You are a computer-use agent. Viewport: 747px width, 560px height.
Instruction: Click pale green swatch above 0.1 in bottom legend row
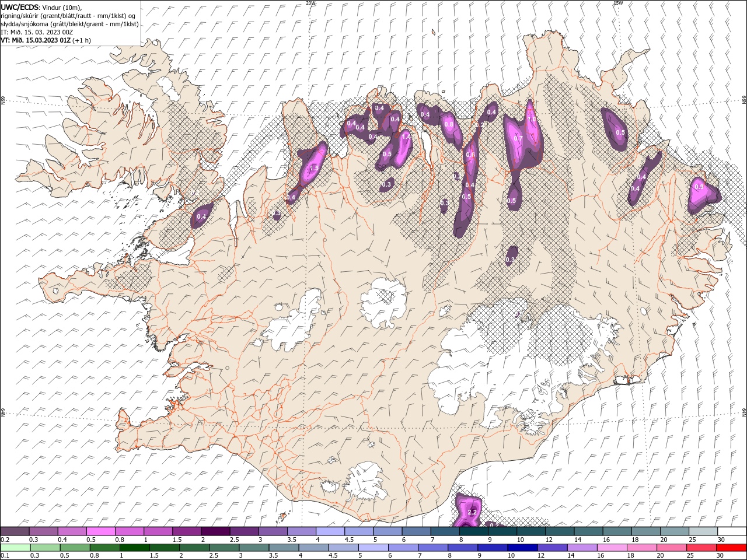[16, 548]
